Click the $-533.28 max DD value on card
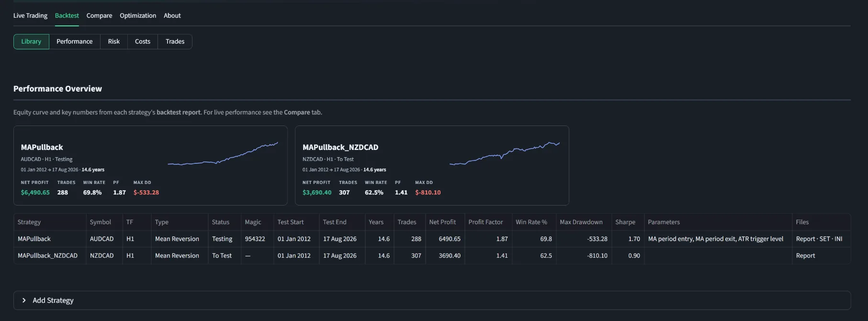868x321 pixels. [x=146, y=192]
